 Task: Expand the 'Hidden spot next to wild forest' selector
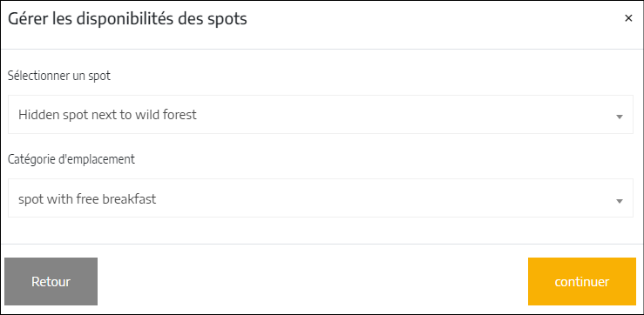(321, 115)
